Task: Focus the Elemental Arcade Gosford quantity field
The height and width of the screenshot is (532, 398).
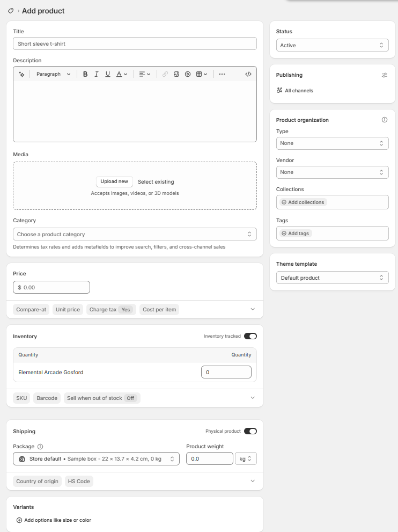Action: pos(226,372)
